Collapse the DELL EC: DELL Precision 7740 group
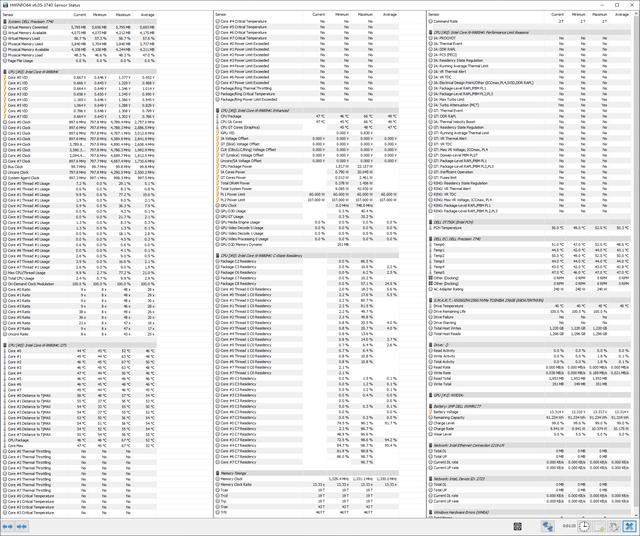The width and height of the screenshot is (640, 536). pos(529,239)
